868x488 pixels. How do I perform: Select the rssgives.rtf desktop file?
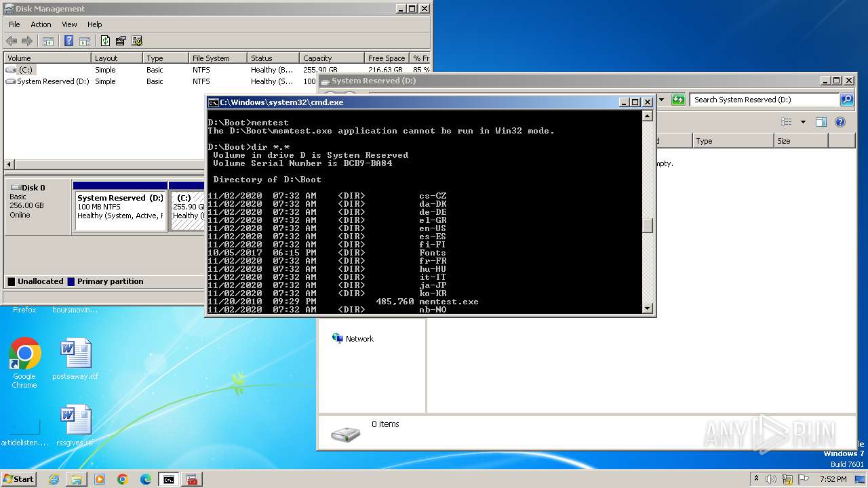75,426
